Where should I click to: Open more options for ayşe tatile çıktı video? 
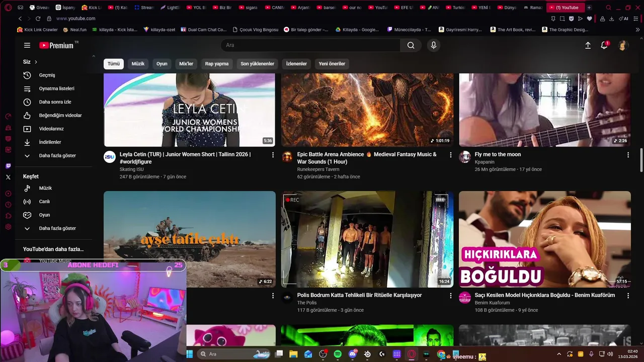tap(273, 296)
